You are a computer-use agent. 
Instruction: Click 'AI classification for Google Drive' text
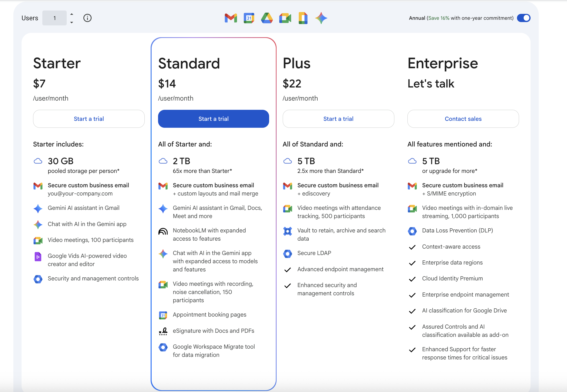click(465, 311)
